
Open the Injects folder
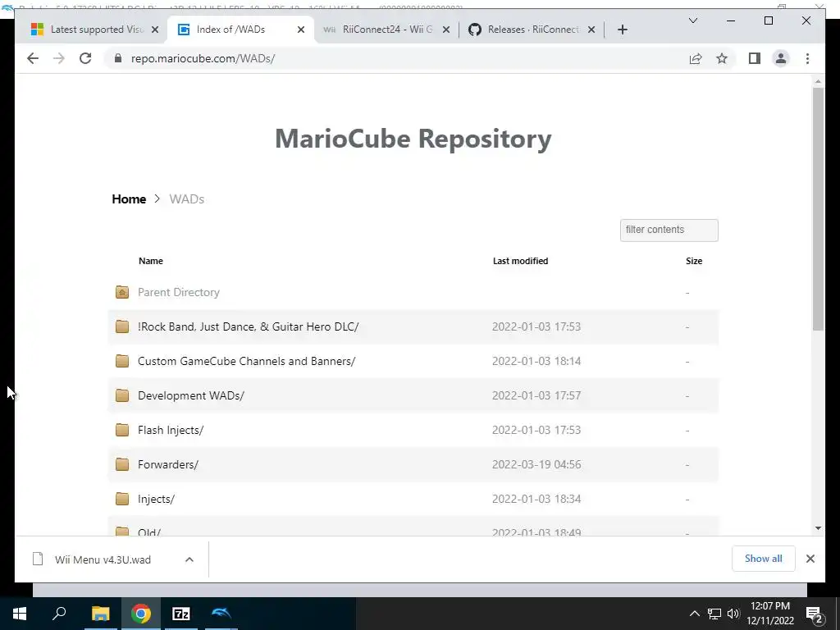pos(156,499)
